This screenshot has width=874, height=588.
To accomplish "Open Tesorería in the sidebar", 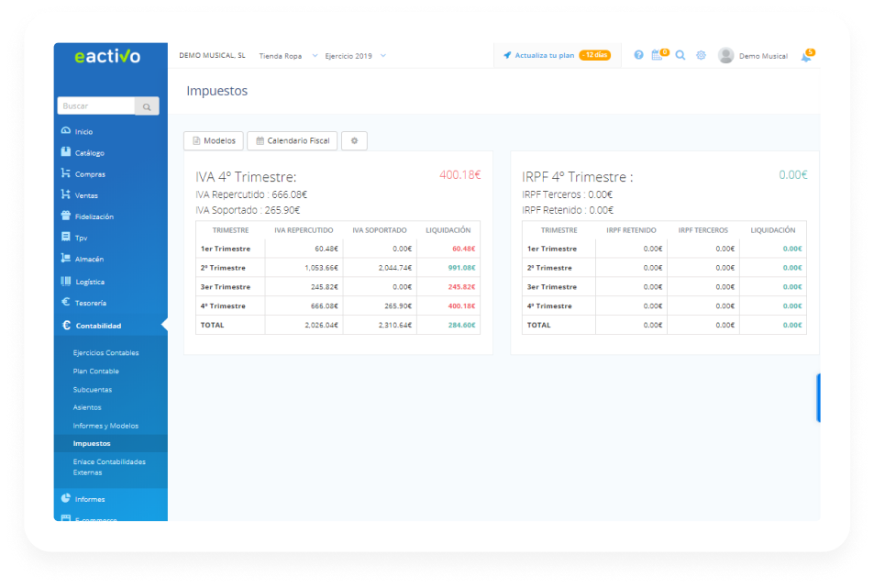I will tap(91, 303).
